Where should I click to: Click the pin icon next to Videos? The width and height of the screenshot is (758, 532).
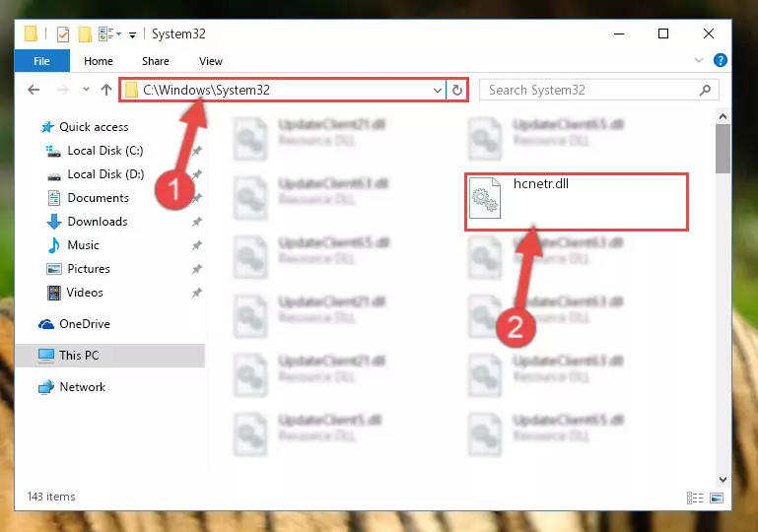pyautogui.click(x=197, y=293)
